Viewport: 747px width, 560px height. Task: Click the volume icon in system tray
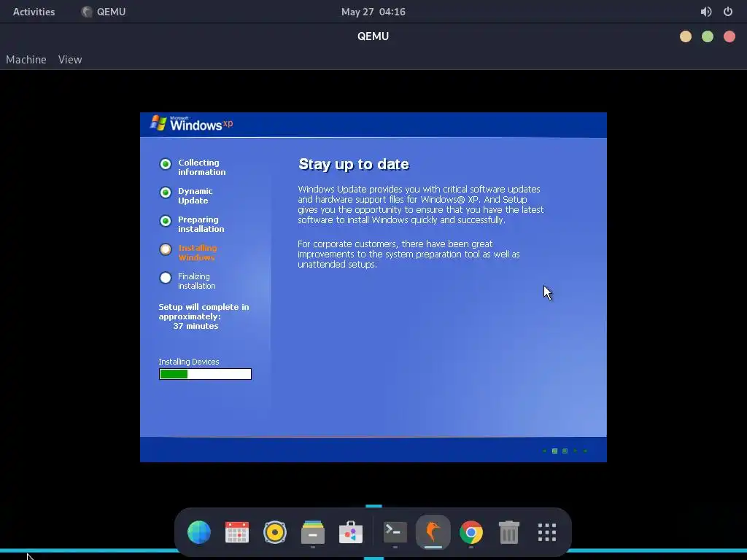click(705, 12)
